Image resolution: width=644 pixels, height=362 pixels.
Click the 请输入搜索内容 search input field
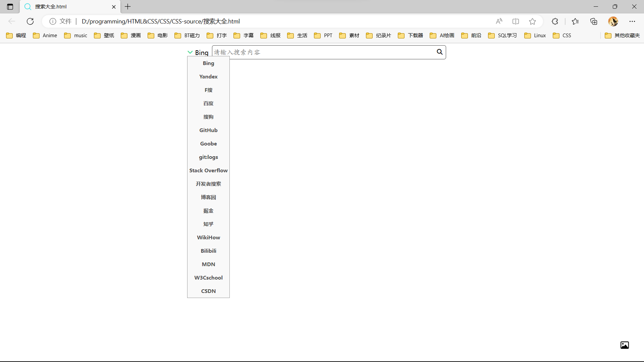click(x=322, y=52)
